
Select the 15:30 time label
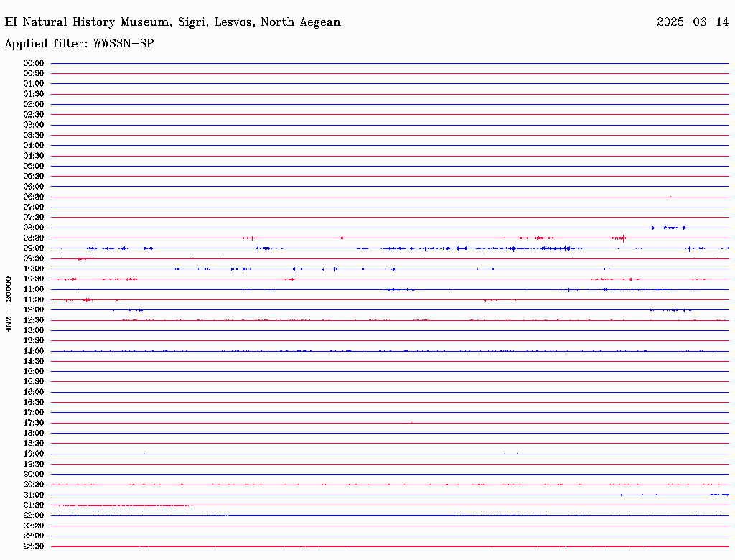coord(34,382)
